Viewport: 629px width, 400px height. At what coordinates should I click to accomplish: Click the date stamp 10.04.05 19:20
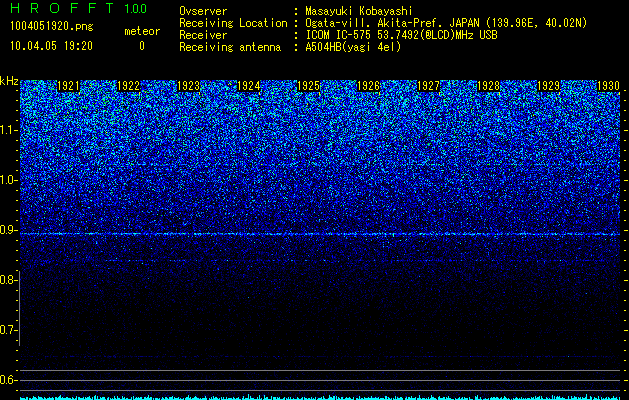tap(51, 46)
